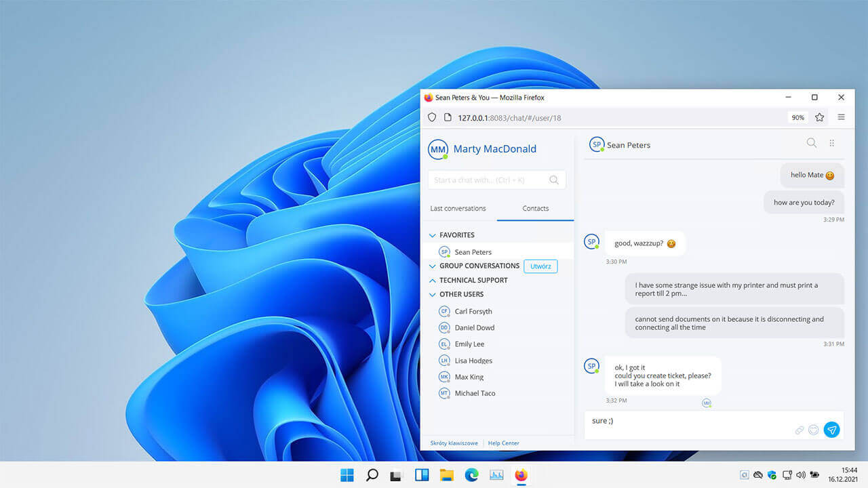Image resolution: width=868 pixels, height=488 pixels.
Task: Launch Microsoft Edge from the taskbar
Action: [471, 475]
